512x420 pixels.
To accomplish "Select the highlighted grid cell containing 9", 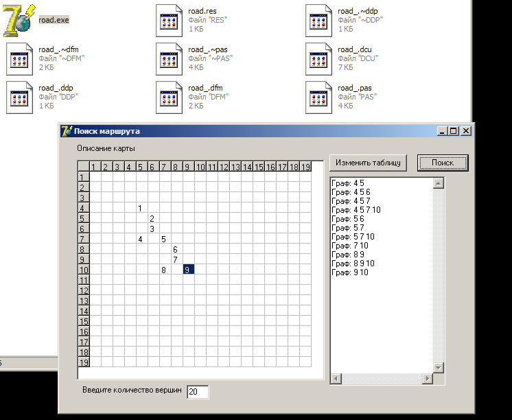I will pyautogui.click(x=189, y=270).
